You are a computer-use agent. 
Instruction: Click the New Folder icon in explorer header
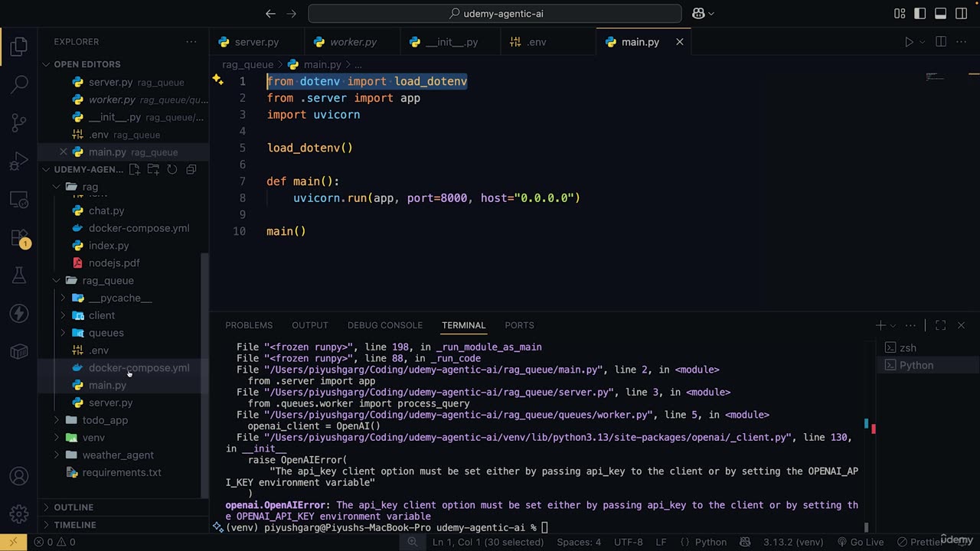point(153,169)
